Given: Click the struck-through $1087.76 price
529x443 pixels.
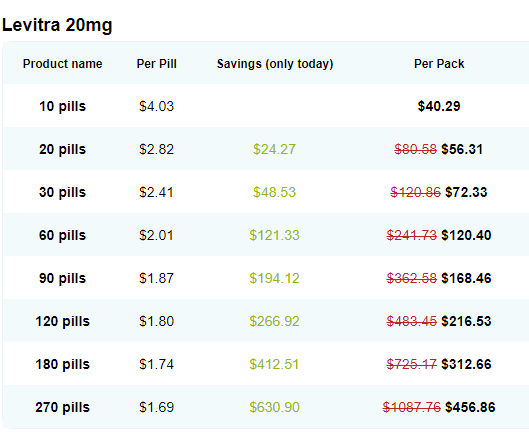Looking at the screenshot, I should [x=412, y=407].
